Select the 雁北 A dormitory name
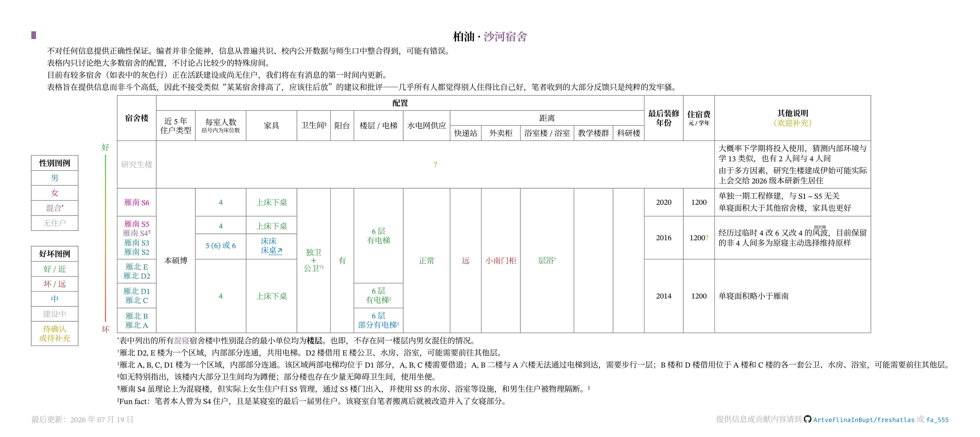This screenshot has width=980, height=437. [x=137, y=325]
